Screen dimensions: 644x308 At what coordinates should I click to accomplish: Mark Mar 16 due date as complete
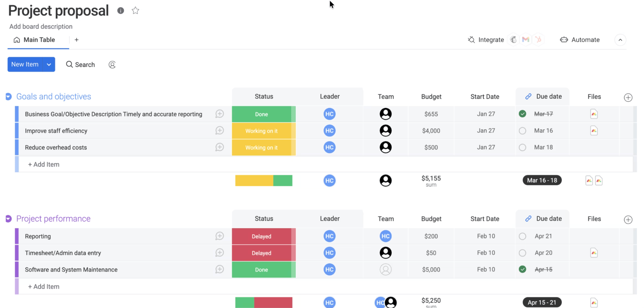[x=522, y=131]
